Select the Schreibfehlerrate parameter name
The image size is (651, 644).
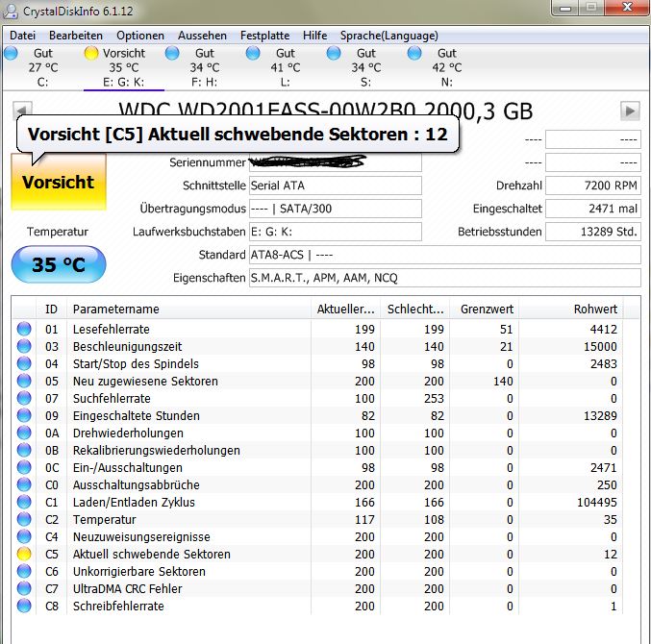pos(118,606)
